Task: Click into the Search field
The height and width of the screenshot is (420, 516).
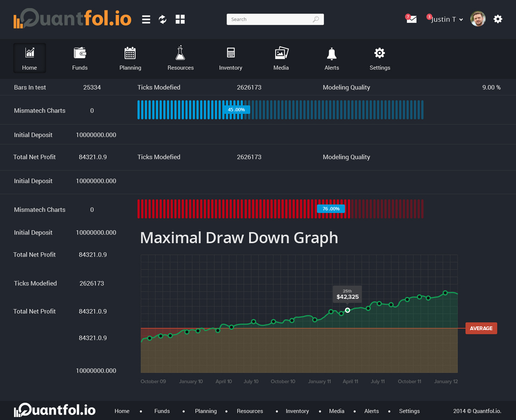Action: tap(271, 19)
